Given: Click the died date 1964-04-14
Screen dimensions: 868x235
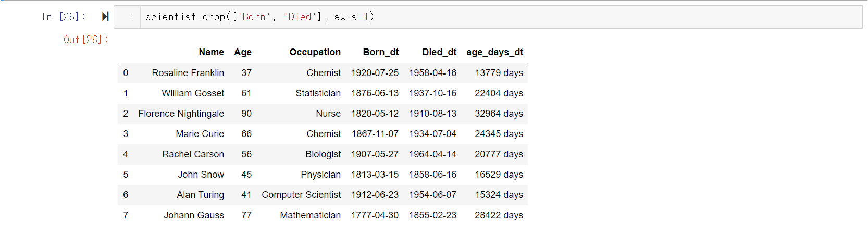Looking at the screenshot, I should (432, 154).
